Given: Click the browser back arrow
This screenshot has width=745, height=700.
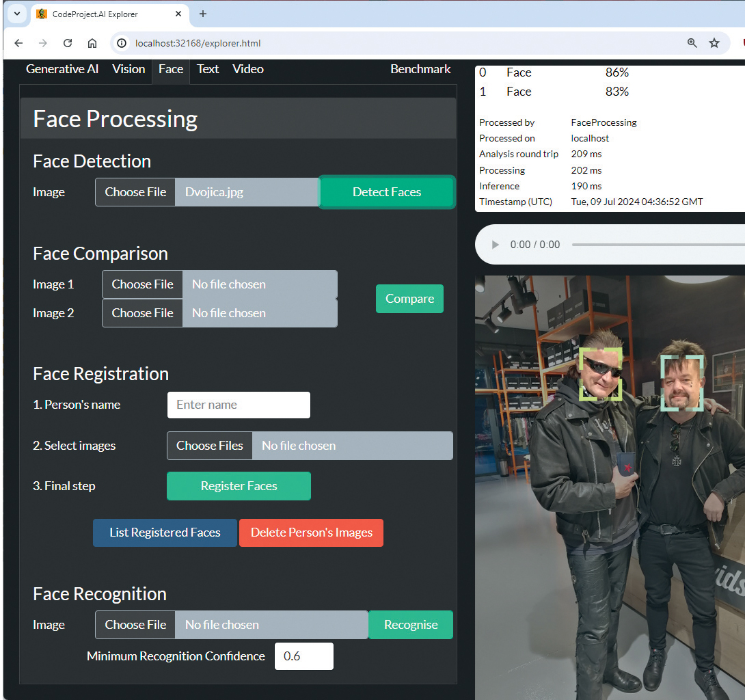Looking at the screenshot, I should (x=18, y=43).
